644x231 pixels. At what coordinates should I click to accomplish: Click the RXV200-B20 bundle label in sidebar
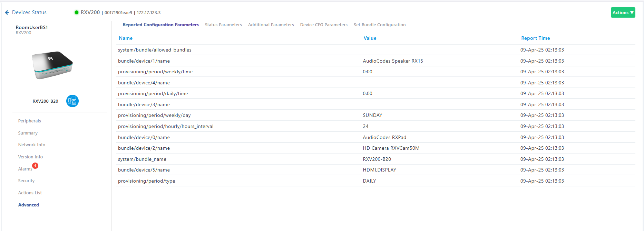(x=45, y=101)
